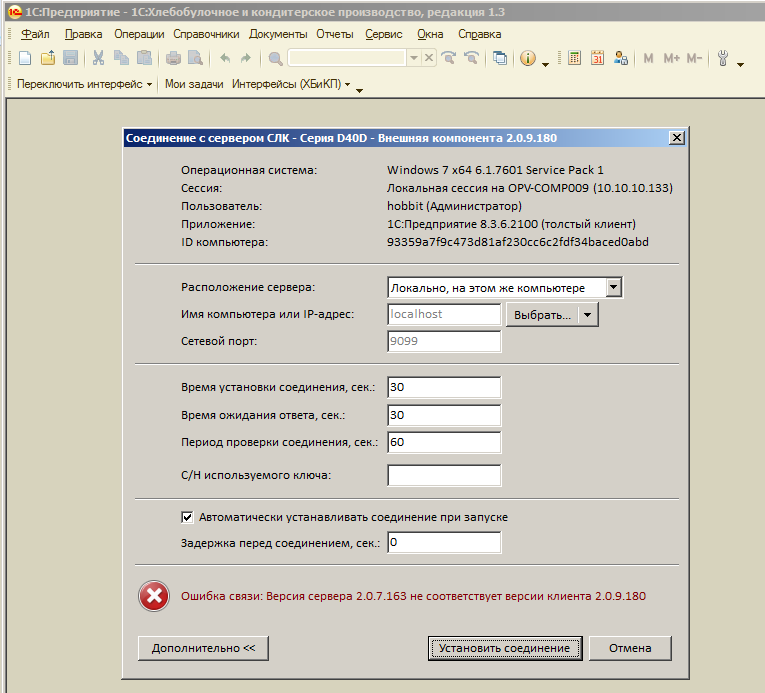
Task: Click the Find next icon
Action: pyautogui.click(x=448, y=58)
